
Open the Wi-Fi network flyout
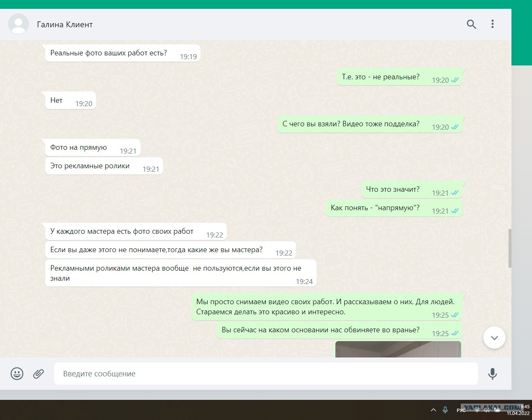pyautogui.click(x=477, y=410)
